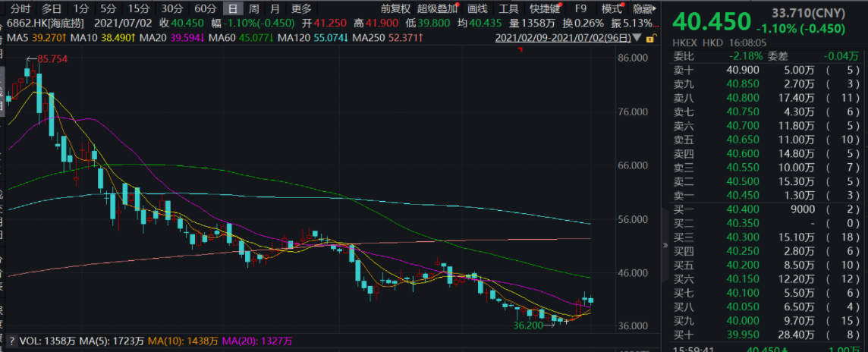Select the 卖二 40.500 ask row
This screenshot has width=868, height=352.
[x=766, y=181]
